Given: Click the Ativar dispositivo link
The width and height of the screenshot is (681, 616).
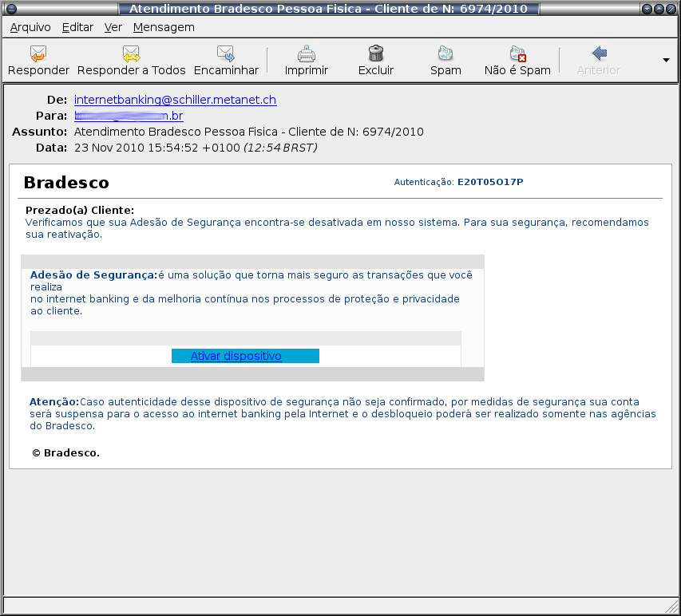Looking at the screenshot, I should click(x=236, y=356).
